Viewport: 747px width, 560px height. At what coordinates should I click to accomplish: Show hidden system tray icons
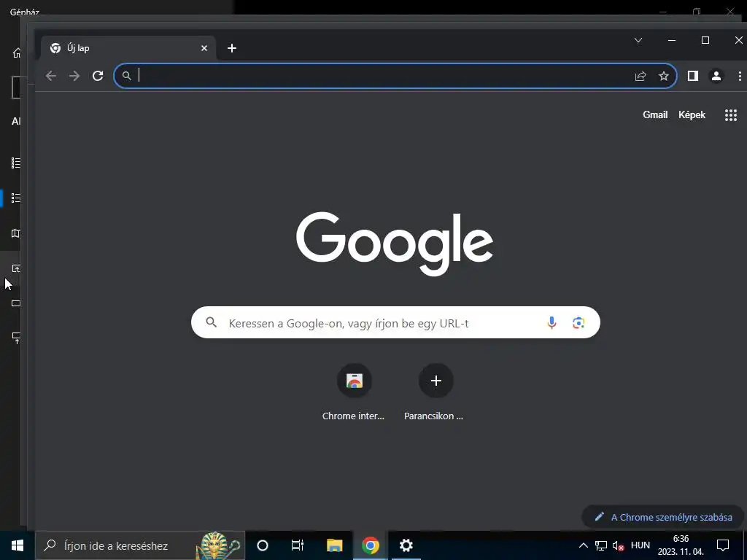pos(583,545)
